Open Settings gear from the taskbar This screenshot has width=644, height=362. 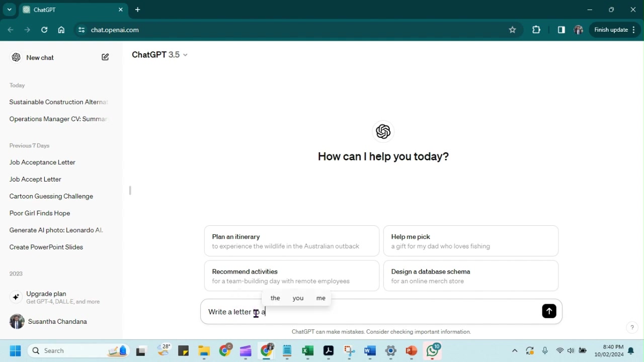click(390, 350)
